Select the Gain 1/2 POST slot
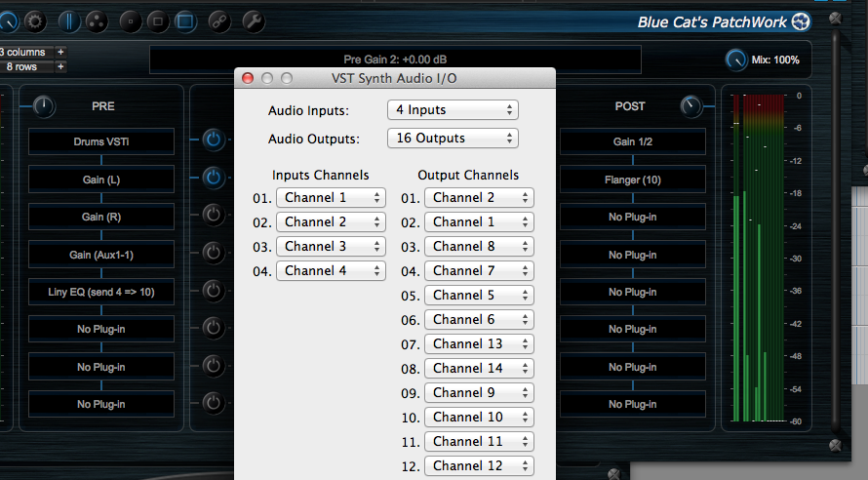The width and height of the screenshot is (868, 480). click(633, 141)
